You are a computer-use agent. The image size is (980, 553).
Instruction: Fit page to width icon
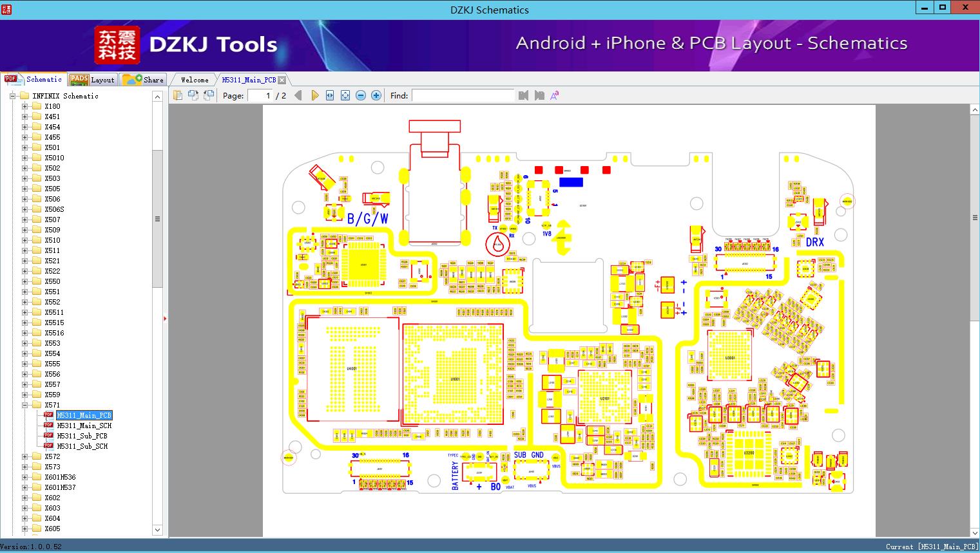(330, 95)
